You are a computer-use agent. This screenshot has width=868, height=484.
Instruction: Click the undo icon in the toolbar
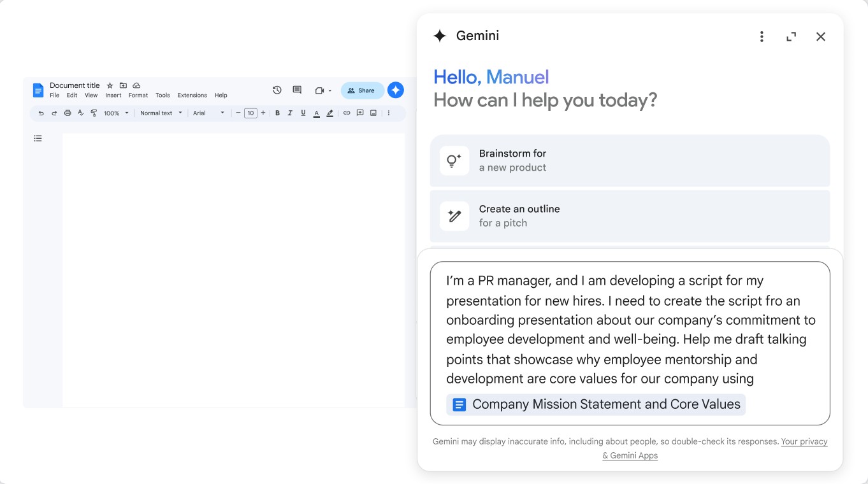tap(41, 113)
